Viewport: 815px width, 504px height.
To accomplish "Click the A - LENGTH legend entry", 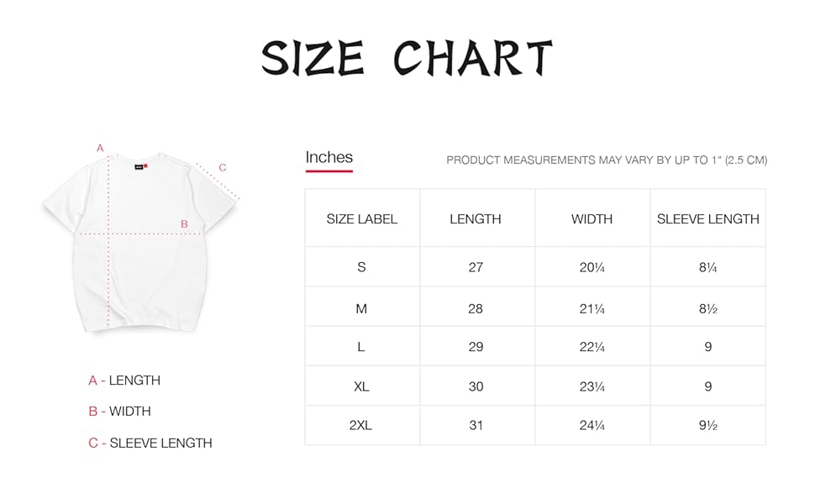I will click(x=124, y=381).
